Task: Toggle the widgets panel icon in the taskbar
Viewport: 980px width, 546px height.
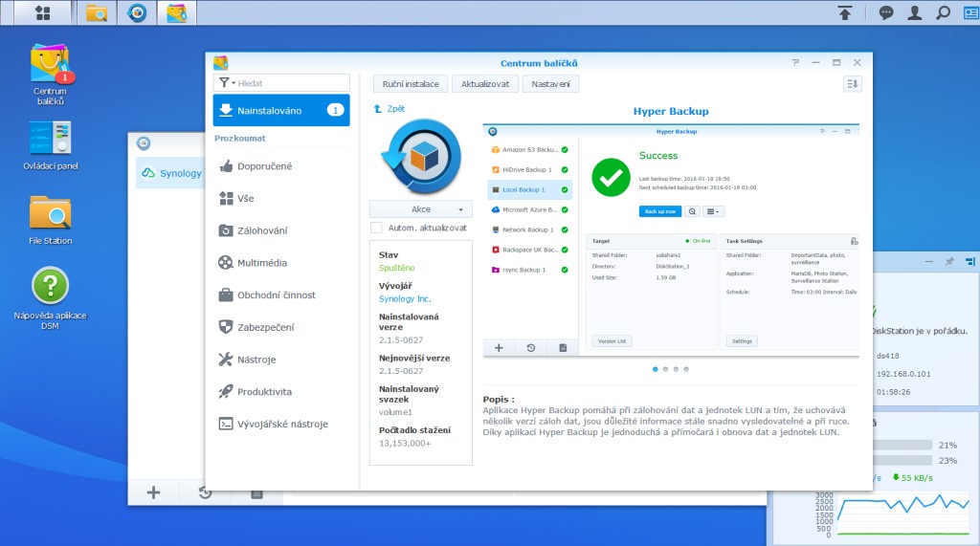Action: [970, 12]
